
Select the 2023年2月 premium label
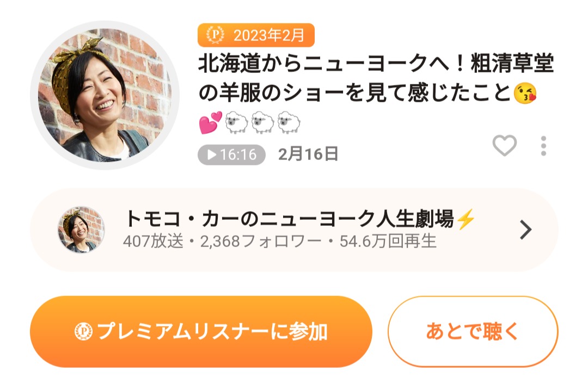pos(256,35)
